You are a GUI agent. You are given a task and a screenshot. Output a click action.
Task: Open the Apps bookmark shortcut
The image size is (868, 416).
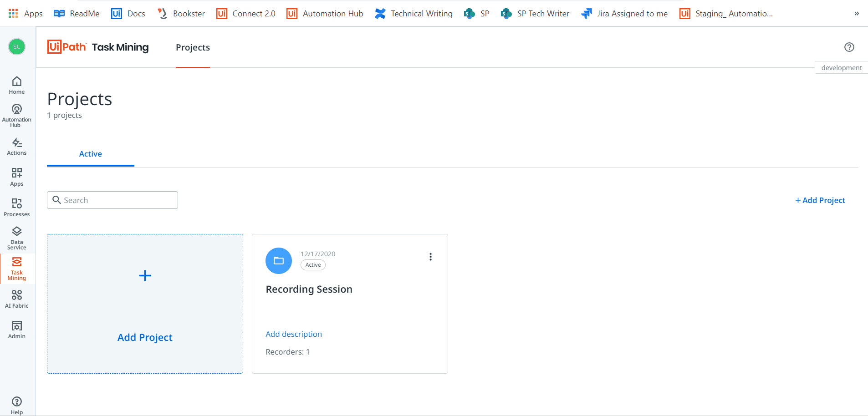[26, 13]
